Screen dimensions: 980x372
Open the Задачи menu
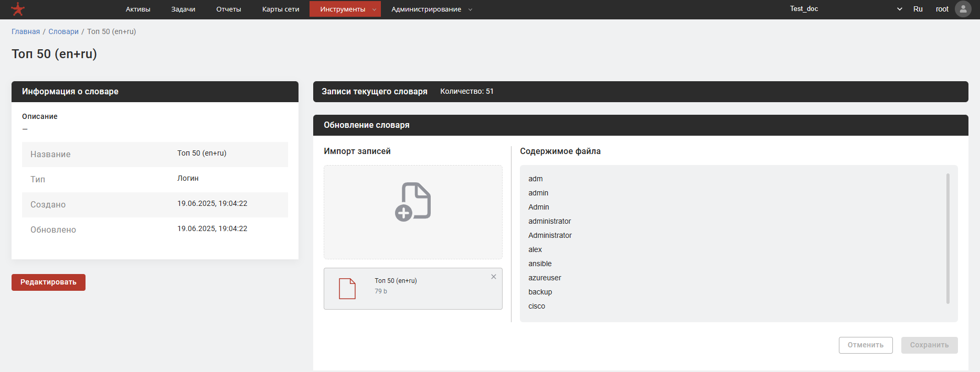point(183,9)
